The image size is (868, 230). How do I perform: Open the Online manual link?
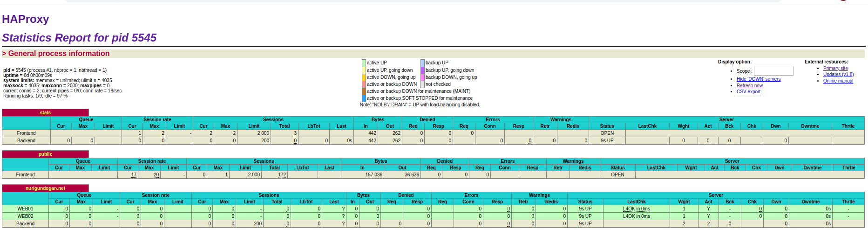click(838, 81)
